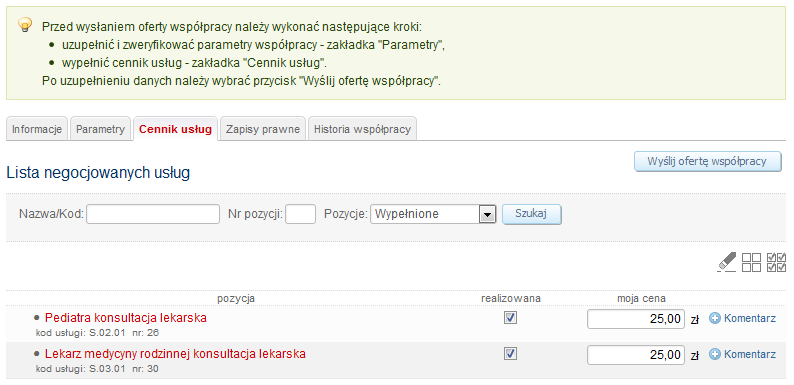Click the 'realizowana' column header
Screen dimensions: 794x385
coord(510,298)
